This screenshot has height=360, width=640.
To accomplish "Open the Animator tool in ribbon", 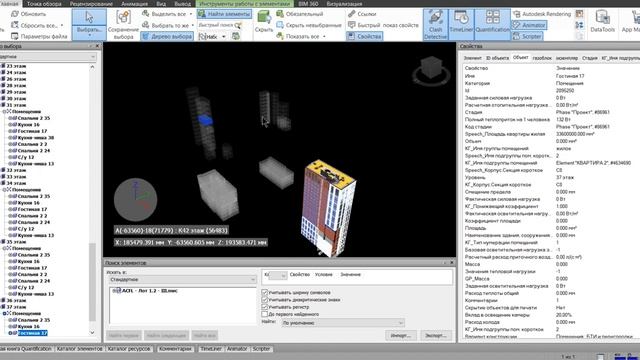I will click(x=529, y=25).
